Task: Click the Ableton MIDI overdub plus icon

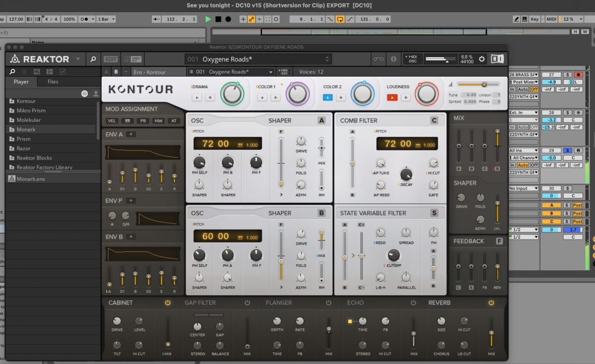Action: coord(243,19)
